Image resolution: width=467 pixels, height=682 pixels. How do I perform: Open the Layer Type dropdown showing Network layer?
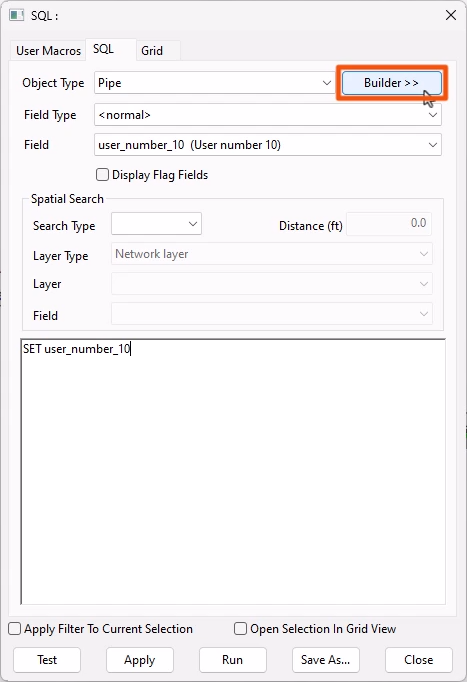[272, 254]
